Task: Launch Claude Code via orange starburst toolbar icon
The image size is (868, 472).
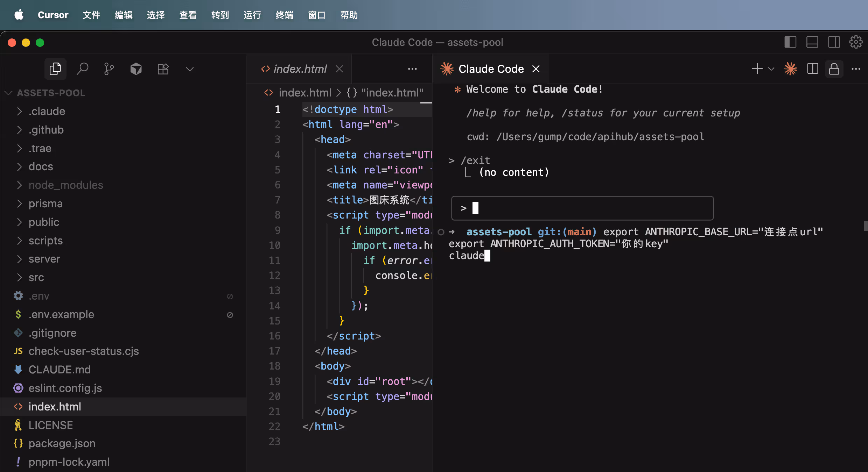Action: (790, 69)
